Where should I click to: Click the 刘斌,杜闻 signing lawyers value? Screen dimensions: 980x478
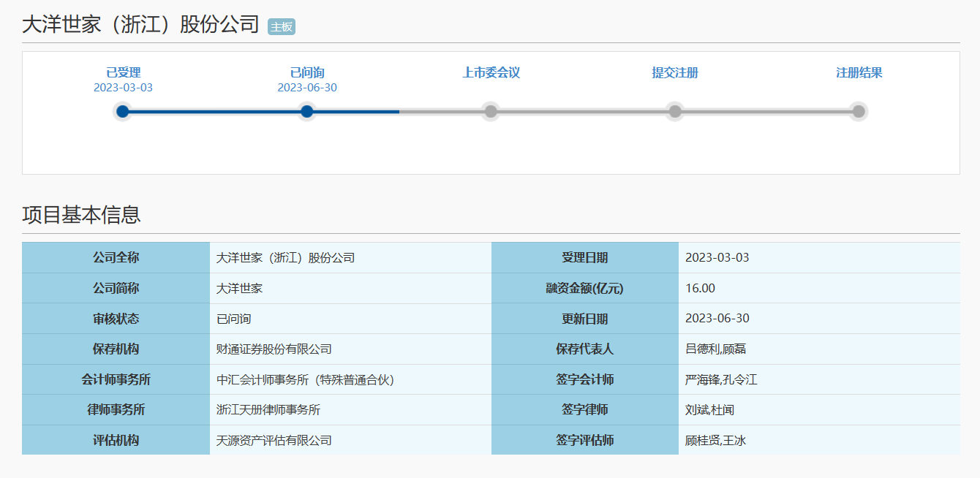[709, 410]
